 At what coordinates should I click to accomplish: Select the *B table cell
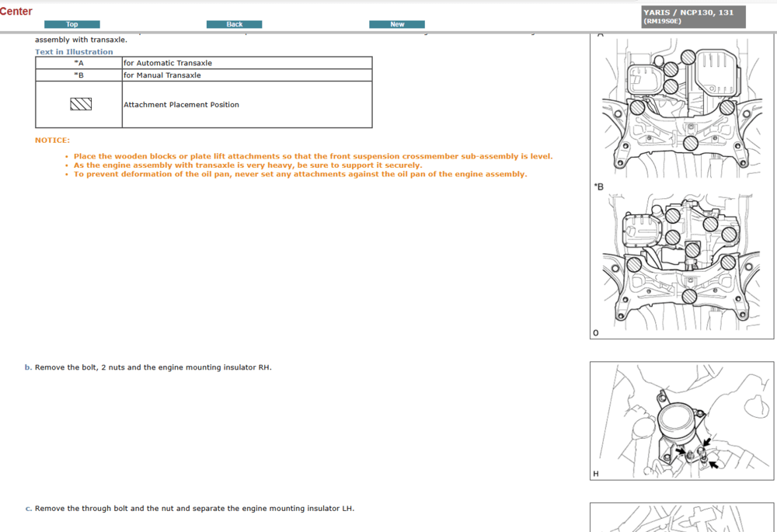click(78, 75)
